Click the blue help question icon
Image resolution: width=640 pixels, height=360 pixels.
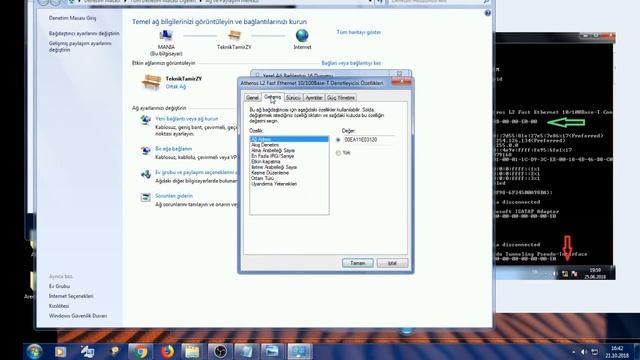487,13
